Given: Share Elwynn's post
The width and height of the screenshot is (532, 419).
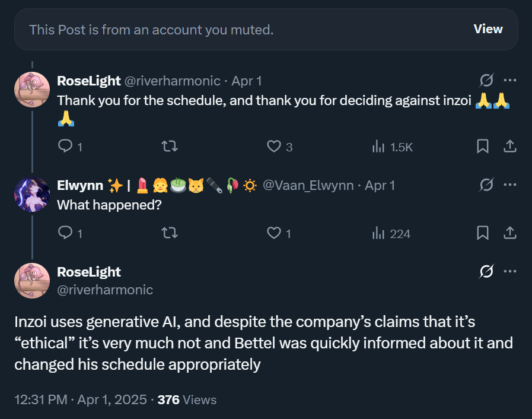Looking at the screenshot, I should [x=509, y=233].
